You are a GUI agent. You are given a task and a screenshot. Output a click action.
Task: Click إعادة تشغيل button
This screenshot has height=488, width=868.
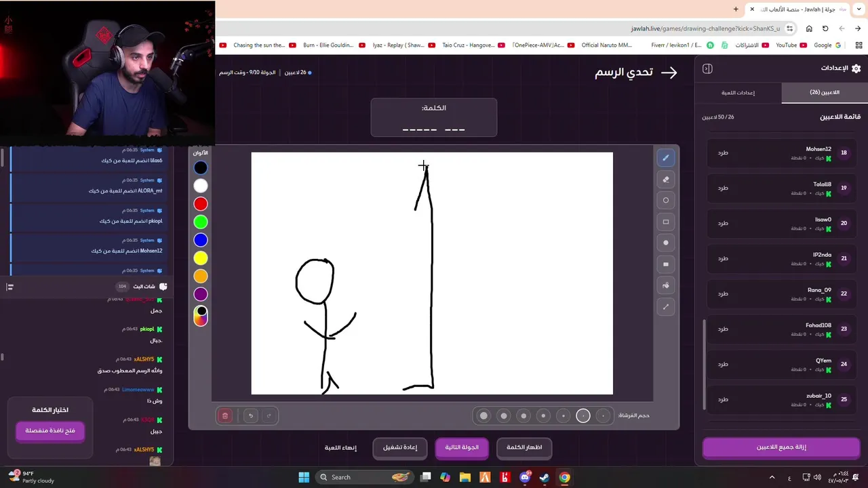399,447
